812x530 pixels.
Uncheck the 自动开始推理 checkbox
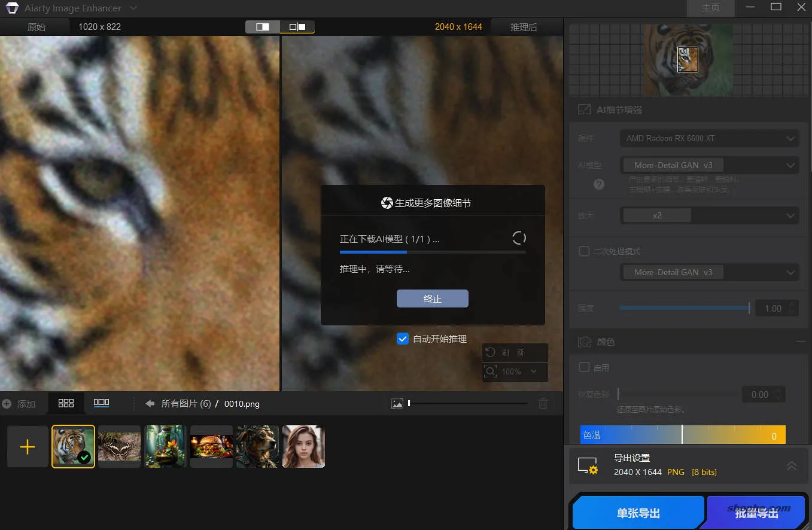click(402, 339)
